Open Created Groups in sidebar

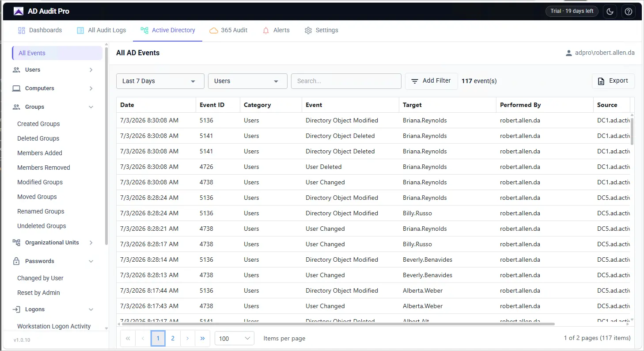click(x=38, y=124)
